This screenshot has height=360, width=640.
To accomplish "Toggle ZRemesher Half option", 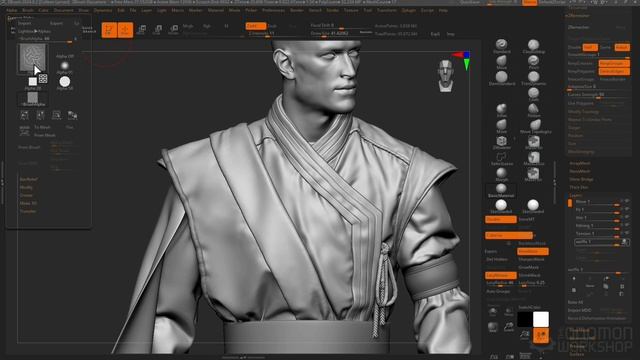I will [590, 47].
